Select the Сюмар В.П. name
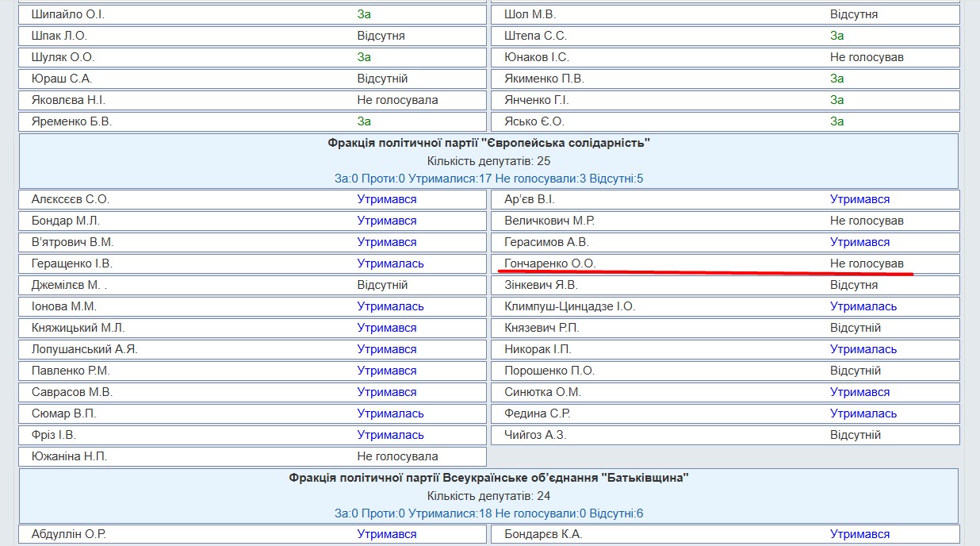The image size is (980, 546). click(64, 413)
